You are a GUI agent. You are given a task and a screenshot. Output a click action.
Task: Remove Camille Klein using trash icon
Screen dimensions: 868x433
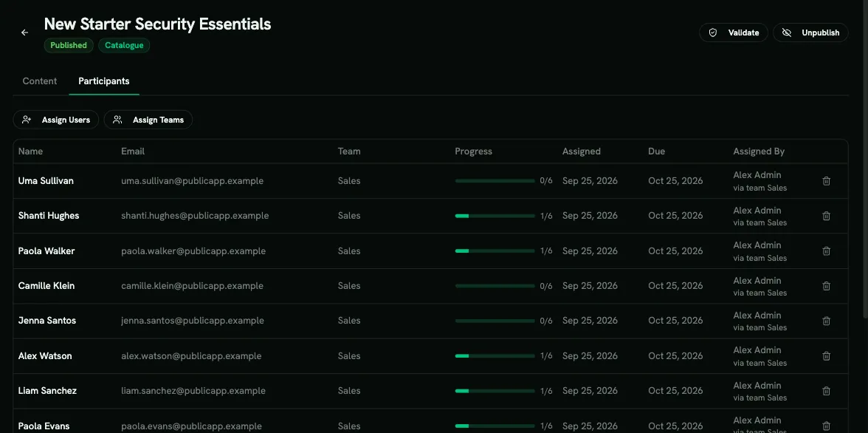pyautogui.click(x=827, y=286)
